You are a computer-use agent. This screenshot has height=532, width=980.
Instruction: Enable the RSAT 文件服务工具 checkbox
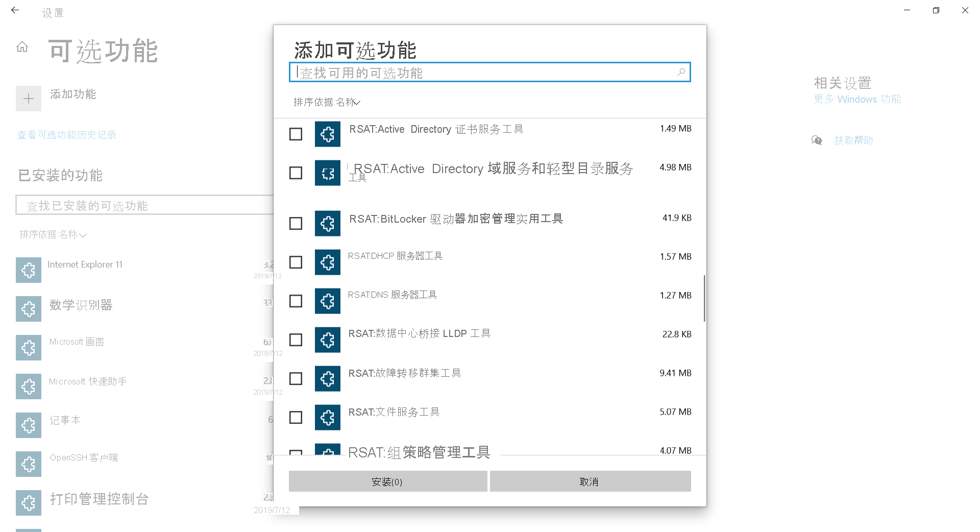pyautogui.click(x=296, y=418)
